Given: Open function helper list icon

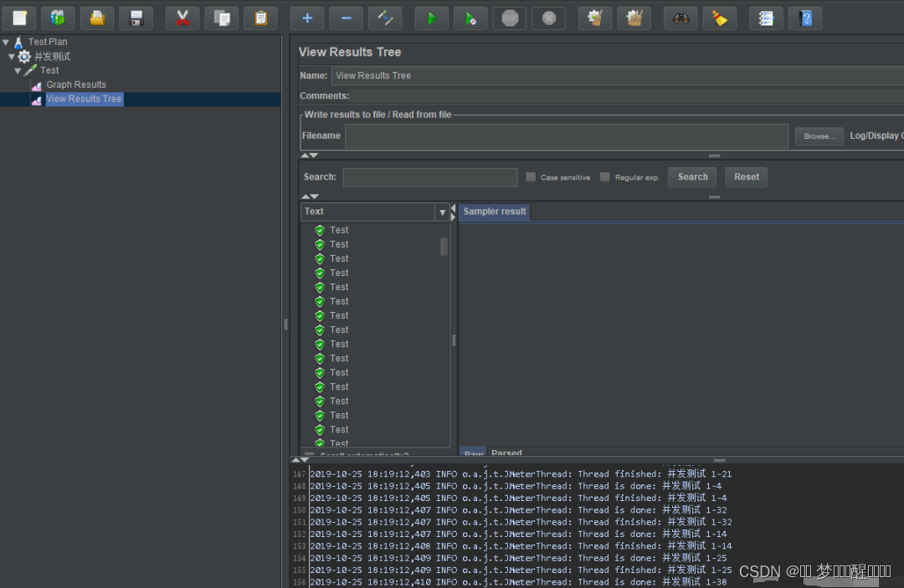Looking at the screenshot, I should click(x=766, y=18).
